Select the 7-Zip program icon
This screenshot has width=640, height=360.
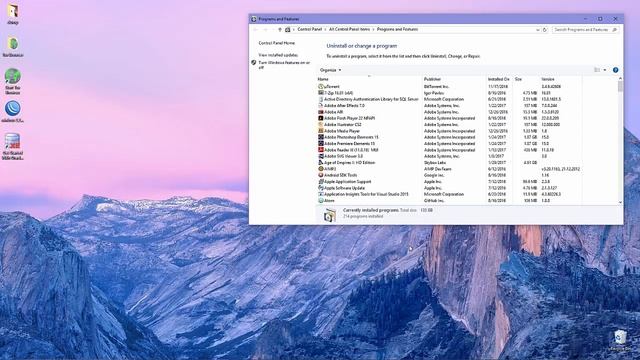click(x=321, y=93)
